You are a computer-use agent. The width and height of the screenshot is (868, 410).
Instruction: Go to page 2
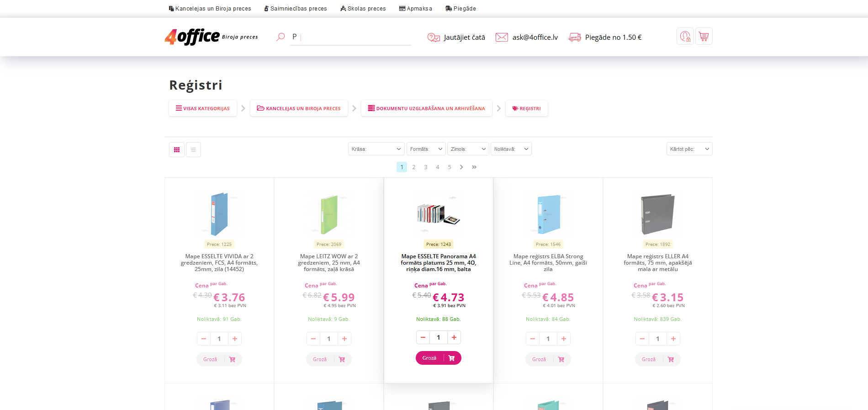tap(414, 167)
